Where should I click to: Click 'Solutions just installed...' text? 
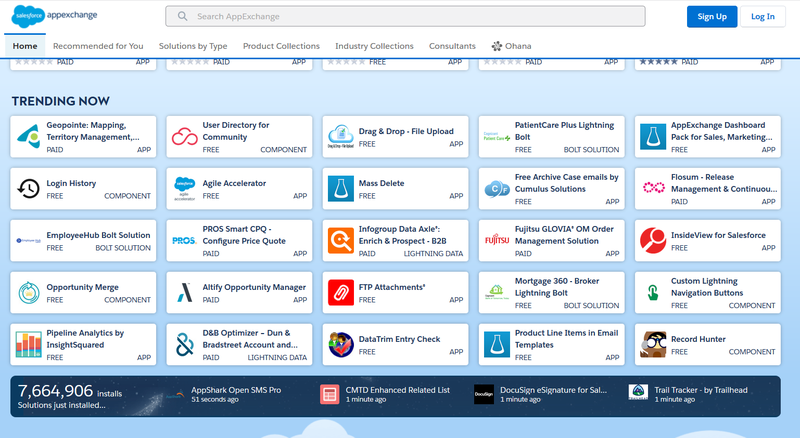tap(62, 405)
